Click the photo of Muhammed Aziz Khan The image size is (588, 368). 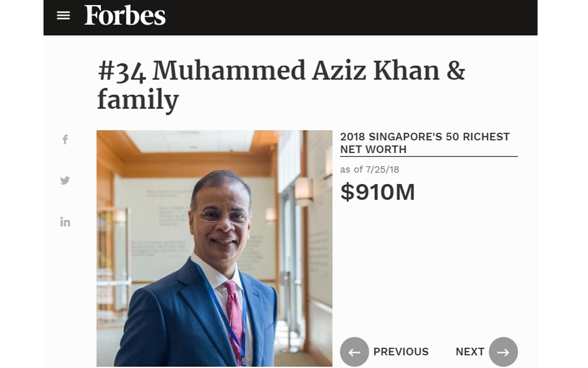click(215, 247)
